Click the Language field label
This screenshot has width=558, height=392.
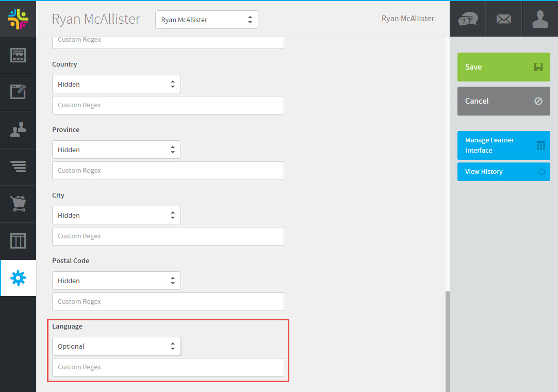pos(67,326)
